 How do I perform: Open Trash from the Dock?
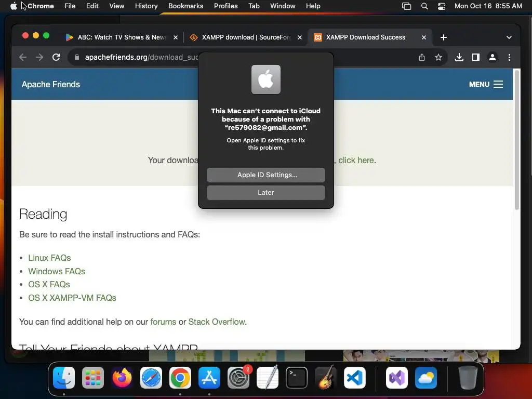468,378
